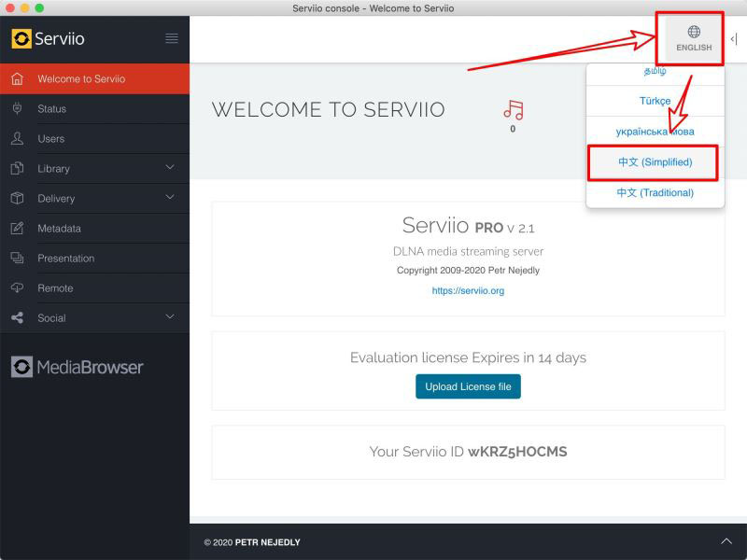Click the home icon for Welcome to Serviio
747x560 pixels.
point(17,79)
